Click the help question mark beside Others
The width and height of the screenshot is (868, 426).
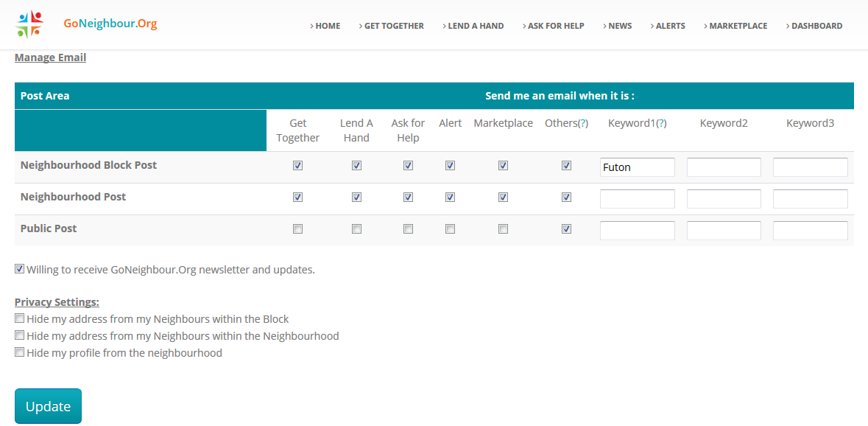click(583, 124)
